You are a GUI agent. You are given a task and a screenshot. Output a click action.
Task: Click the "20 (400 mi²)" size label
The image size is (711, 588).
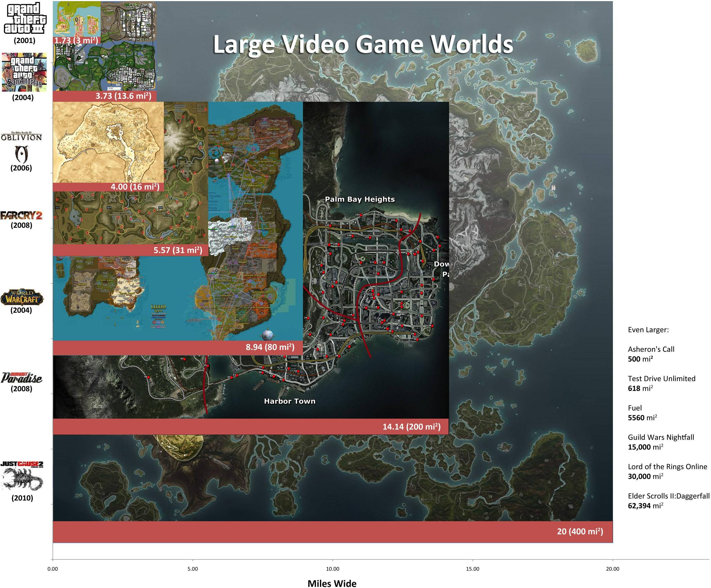pos(580,532)
